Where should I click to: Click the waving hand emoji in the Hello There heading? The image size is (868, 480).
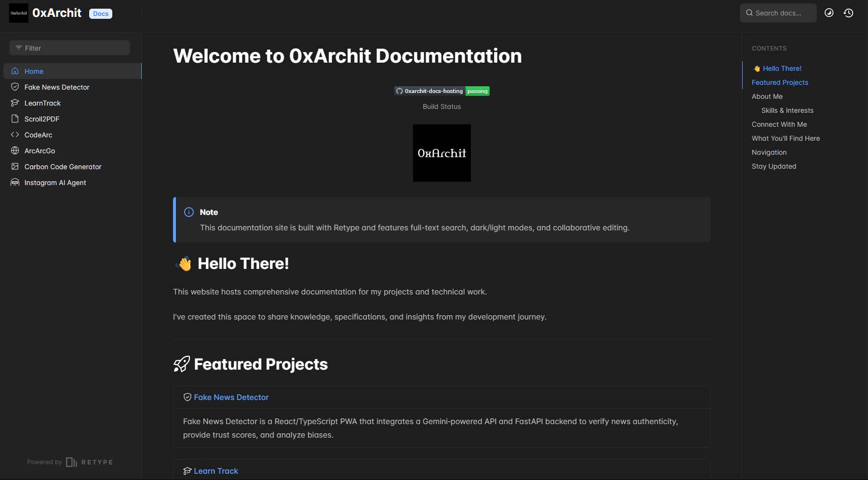click(x=183, y=264)
